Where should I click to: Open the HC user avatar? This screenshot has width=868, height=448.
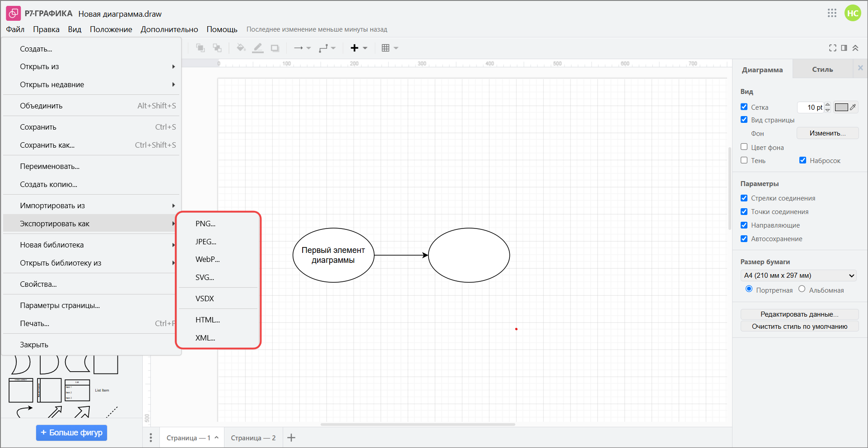853,13
